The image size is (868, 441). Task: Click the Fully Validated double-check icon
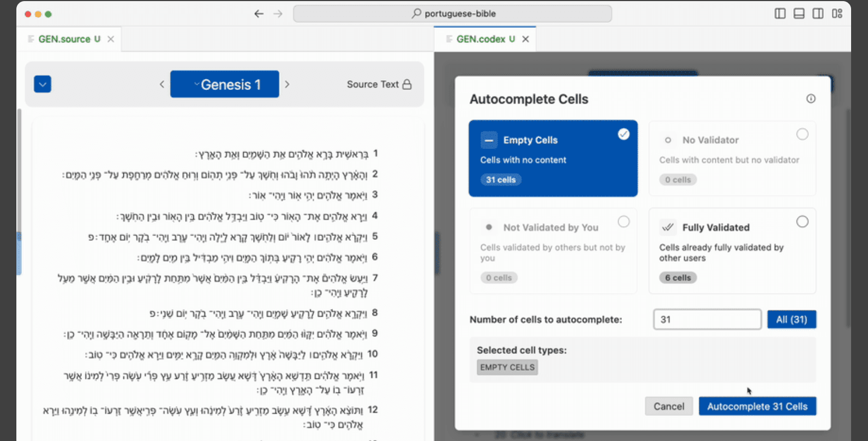coord(667,227)
